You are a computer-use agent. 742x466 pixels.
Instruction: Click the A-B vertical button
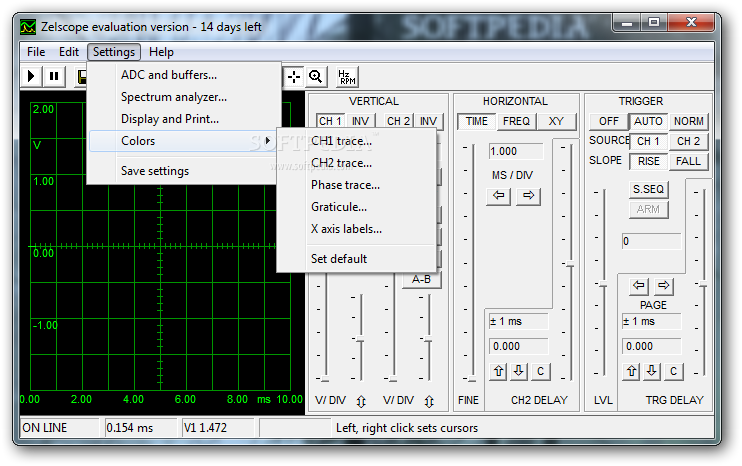pyautogui.click(x=422, y=279)
